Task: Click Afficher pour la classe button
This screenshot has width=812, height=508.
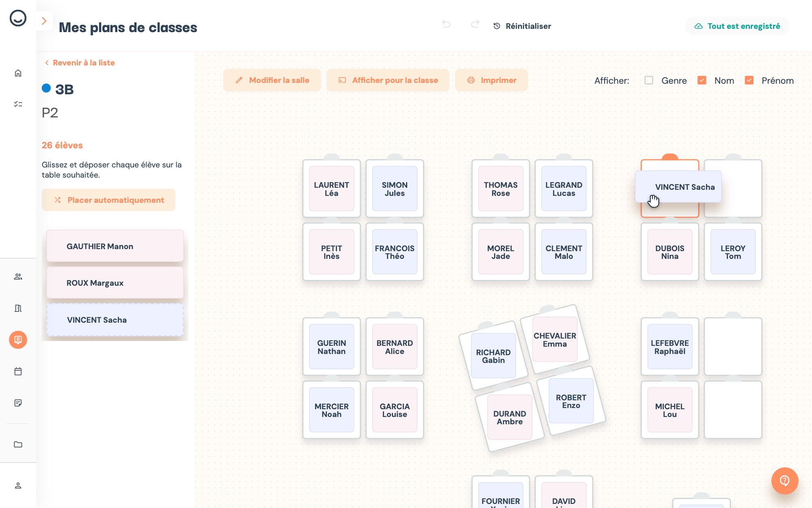Action: [388, 80]
